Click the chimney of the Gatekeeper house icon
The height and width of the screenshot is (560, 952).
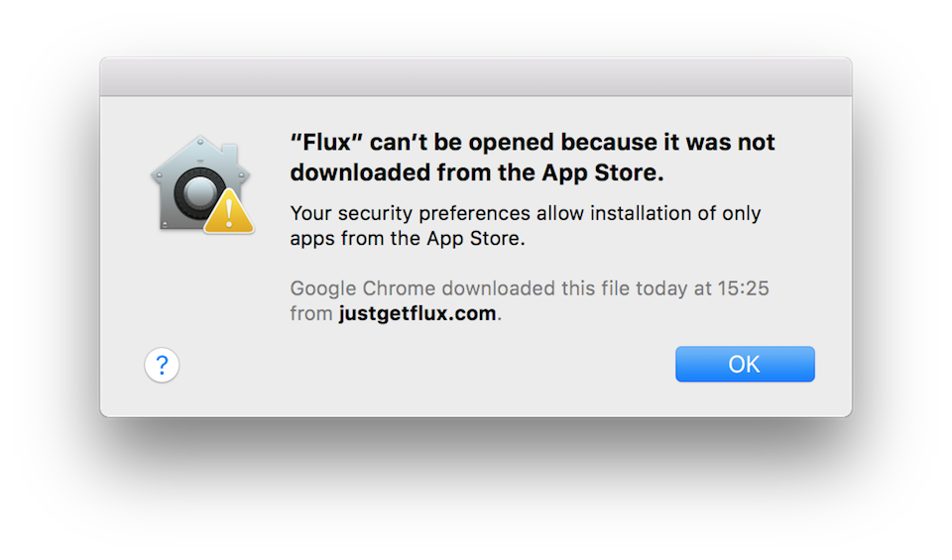229,153
